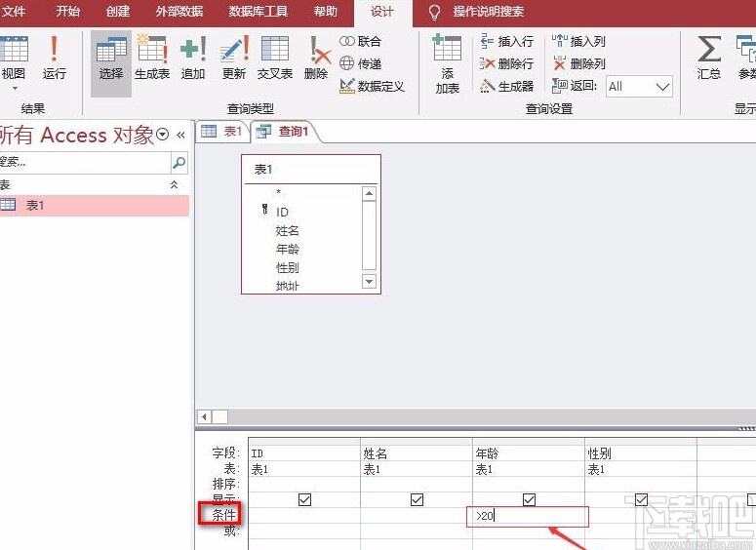The width and height of the screenshot is (756, 550).
Task: Toggle Show checkbox for 姓名 column
Action: pos(418,499)
